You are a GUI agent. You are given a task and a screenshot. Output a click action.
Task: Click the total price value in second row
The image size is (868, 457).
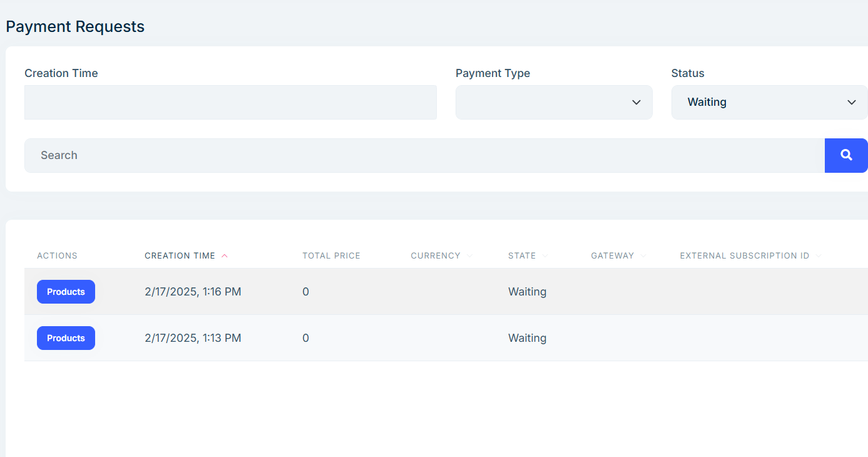(x=305, y=338)
